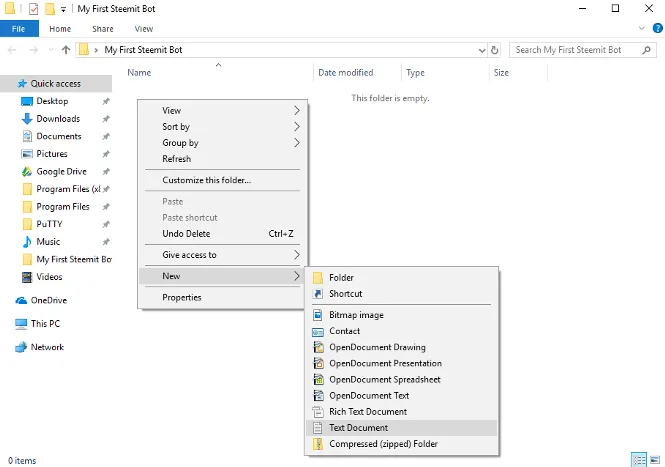Click the Up one level arrow icon
The height and width of the screenshot is (467, 665).
click(66, 49)
